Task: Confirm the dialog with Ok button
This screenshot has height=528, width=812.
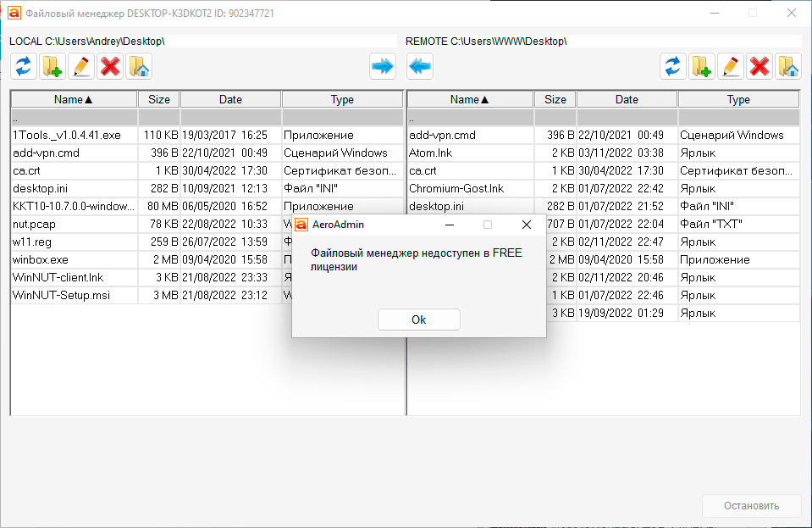Action: point(419,320)
